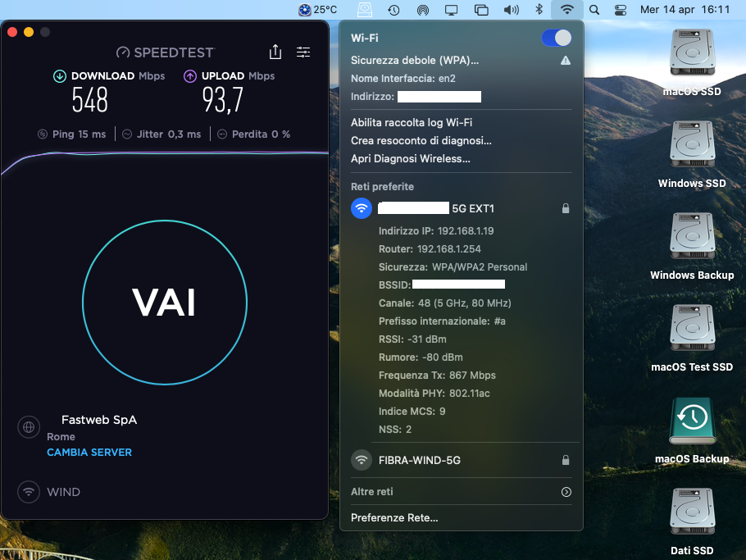Minimize the Speedtest window with yellow button

tap(29, 32)
